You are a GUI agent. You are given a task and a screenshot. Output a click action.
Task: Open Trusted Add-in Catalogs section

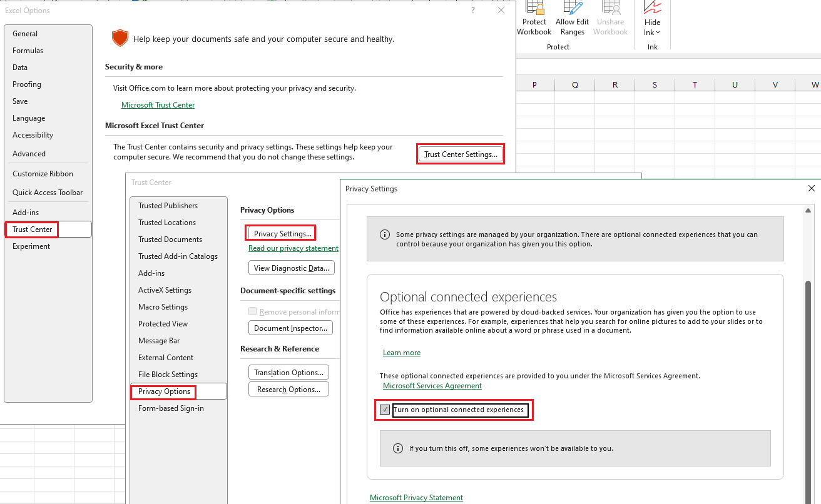tap(178, 256)
